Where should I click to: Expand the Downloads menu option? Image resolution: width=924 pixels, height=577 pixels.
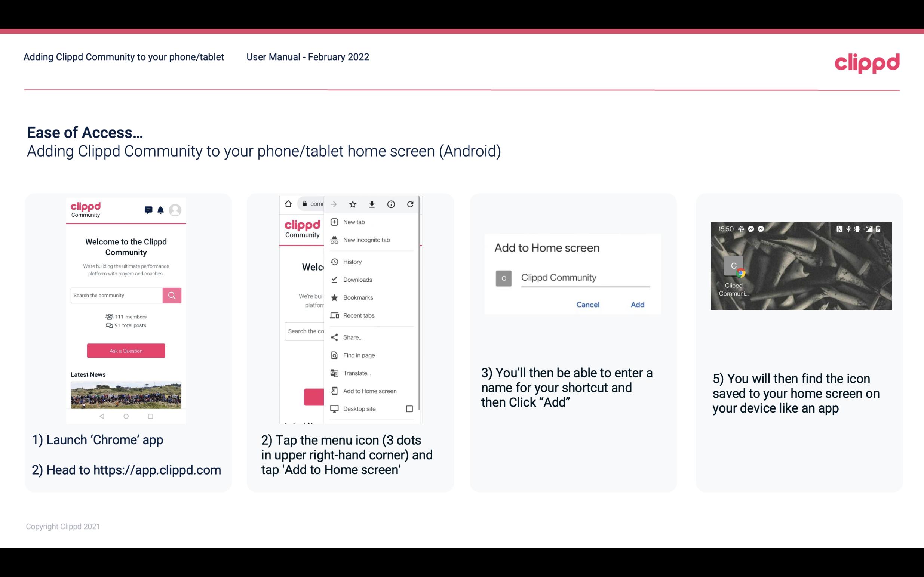click(357, 279)
